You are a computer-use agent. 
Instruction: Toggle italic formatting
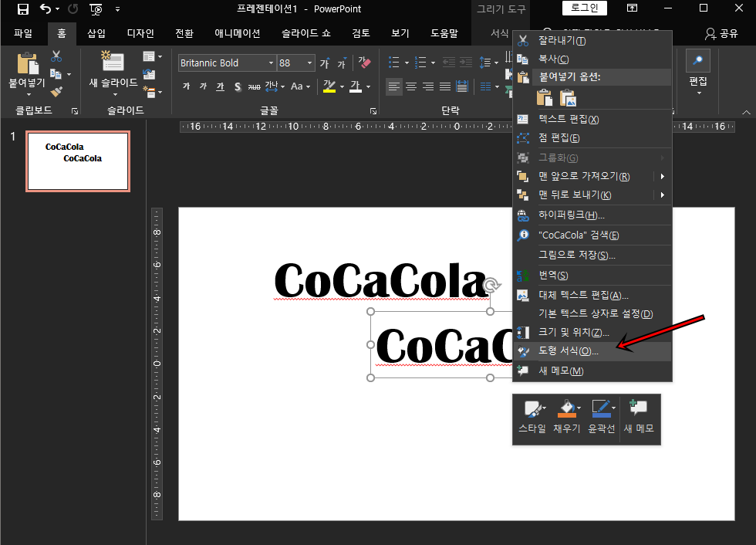[x=203, y=86]
